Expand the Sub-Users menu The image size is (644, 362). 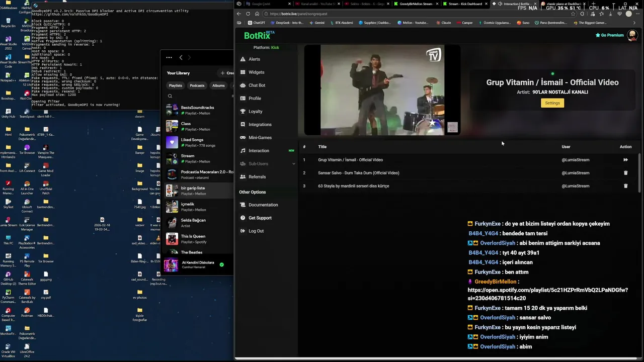point(268,164)
